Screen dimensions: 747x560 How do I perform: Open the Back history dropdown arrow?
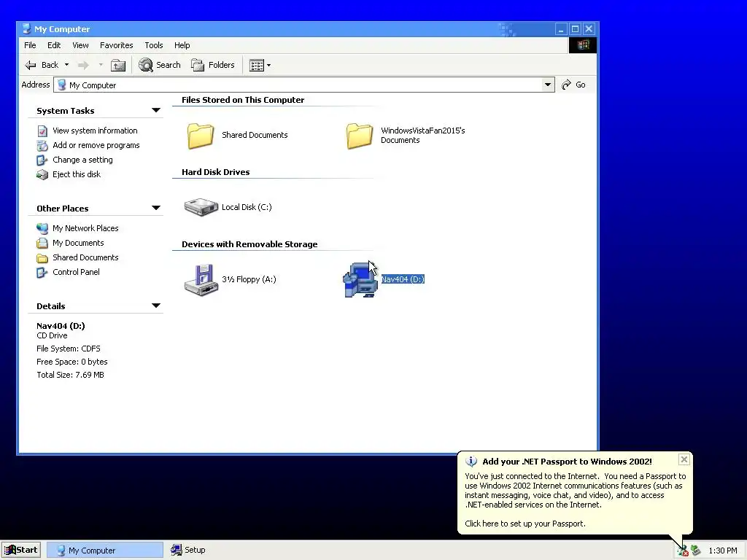(66, 65)
